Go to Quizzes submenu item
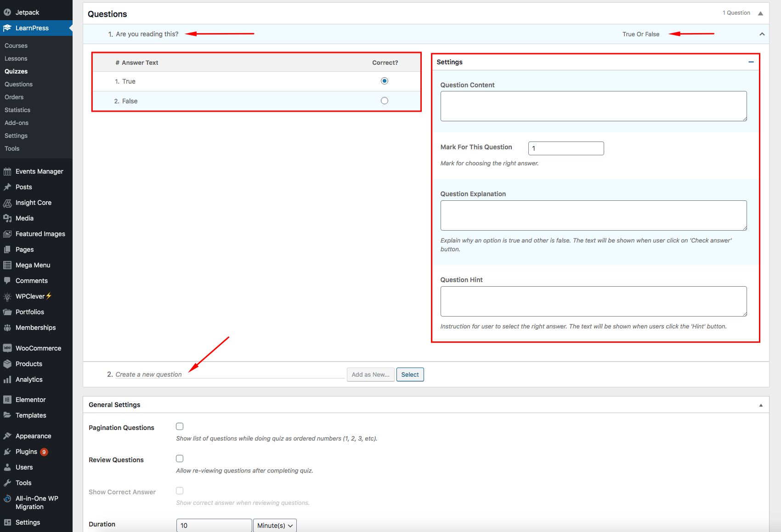Viewport: 781px width, 532px height. click(x=16, y=71)
